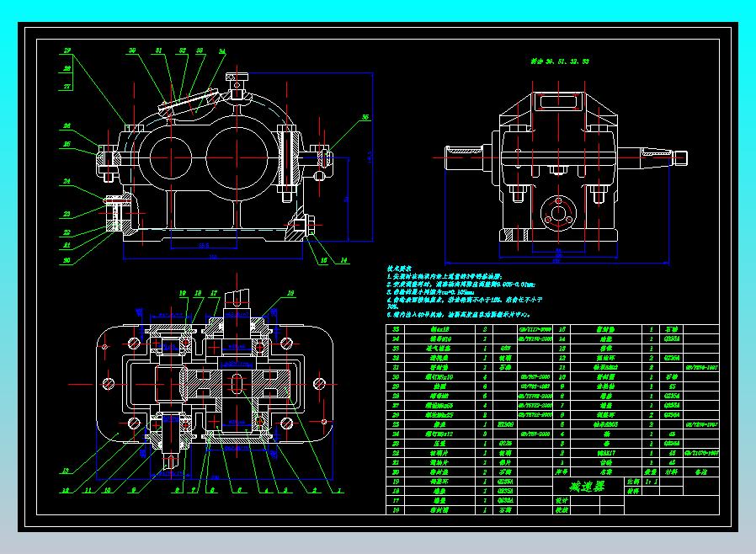Viewport: 756px width, 554px height.
Task: Click the 58.5 center distance dimension in front view
Action: tap(204, 245)
